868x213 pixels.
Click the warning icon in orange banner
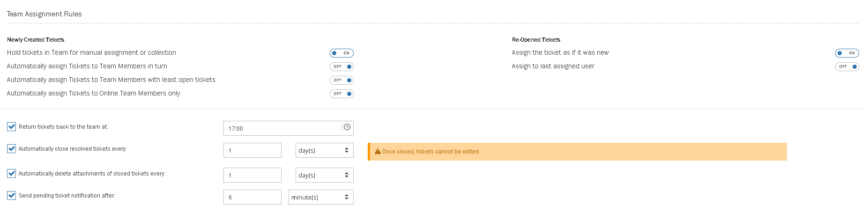coord(378,152)
